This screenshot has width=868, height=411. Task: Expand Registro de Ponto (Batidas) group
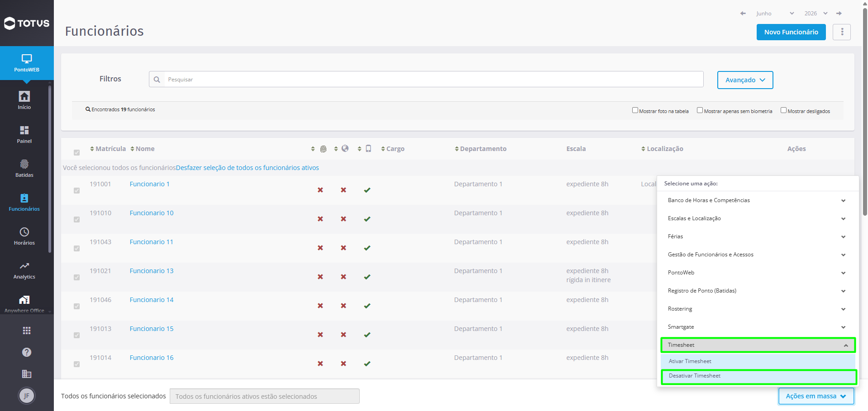(x=758, y=291)
